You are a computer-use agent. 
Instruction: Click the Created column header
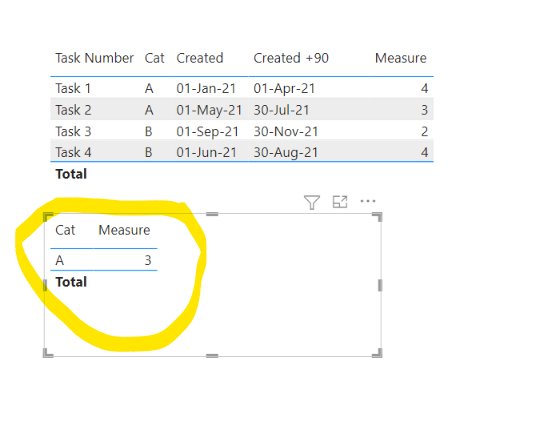coord(200,58)
